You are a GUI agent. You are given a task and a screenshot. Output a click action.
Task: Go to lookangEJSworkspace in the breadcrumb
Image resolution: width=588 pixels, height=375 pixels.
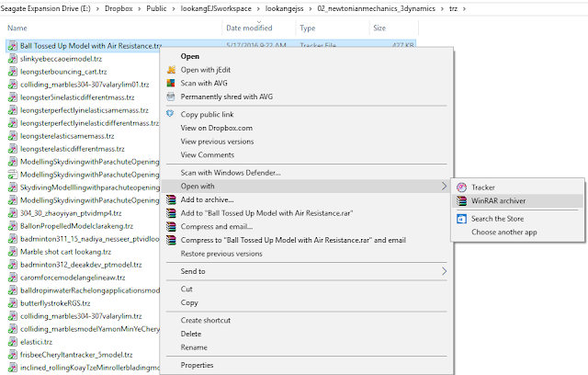pyautogui.click(x=216, y=8)
